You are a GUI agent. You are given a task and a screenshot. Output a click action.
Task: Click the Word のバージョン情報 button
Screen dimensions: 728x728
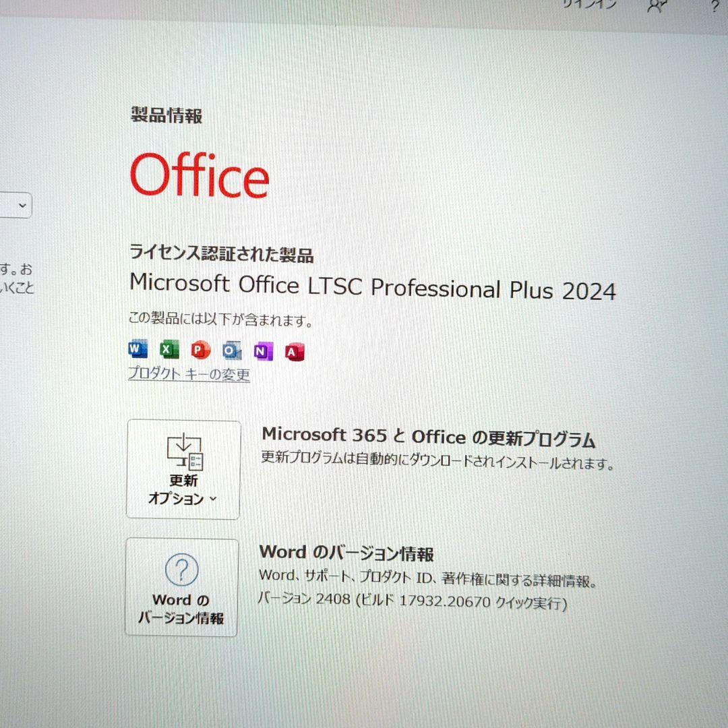tap(181, 587)
